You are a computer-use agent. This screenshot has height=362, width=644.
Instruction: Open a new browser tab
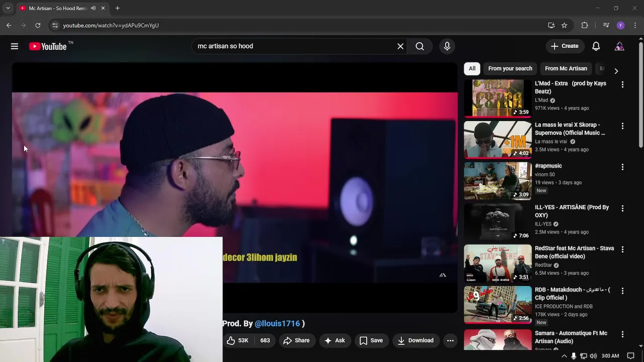[117, 8]
